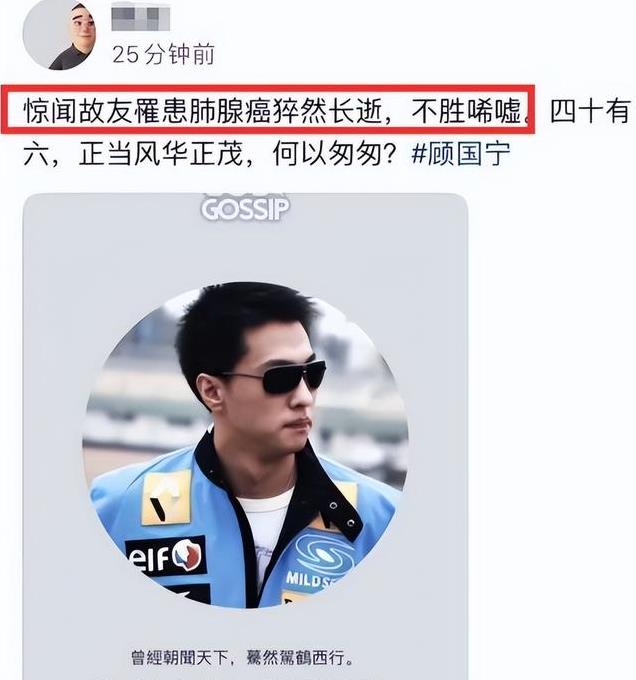Click the GOSSIP watermark on the image

click(x=245, y=209)
